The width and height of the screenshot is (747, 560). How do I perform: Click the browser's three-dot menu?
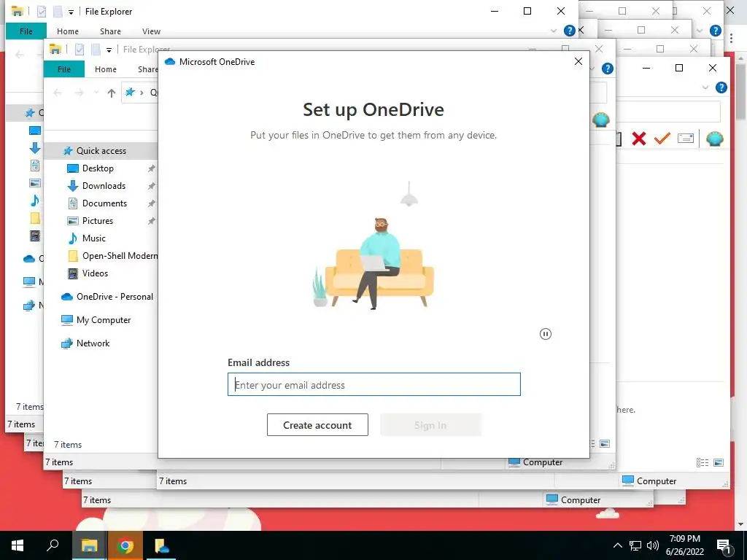pos(731,38)
